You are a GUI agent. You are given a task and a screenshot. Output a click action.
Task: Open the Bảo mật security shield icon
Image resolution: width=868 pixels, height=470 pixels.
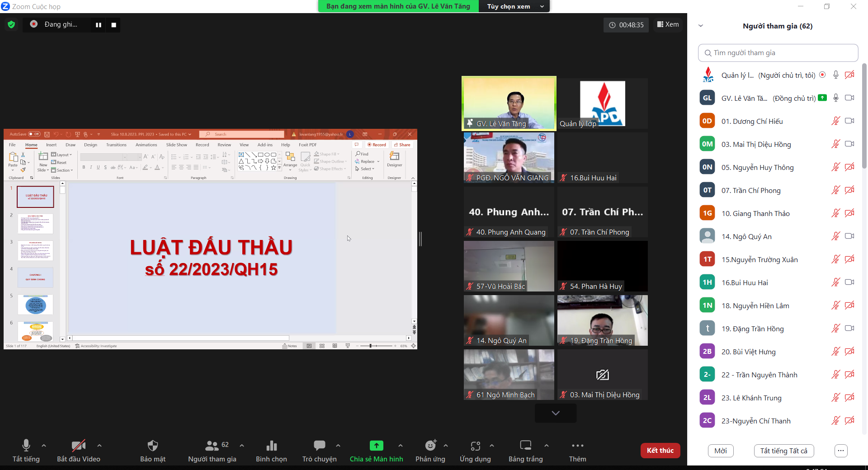(x=153, y=446)
